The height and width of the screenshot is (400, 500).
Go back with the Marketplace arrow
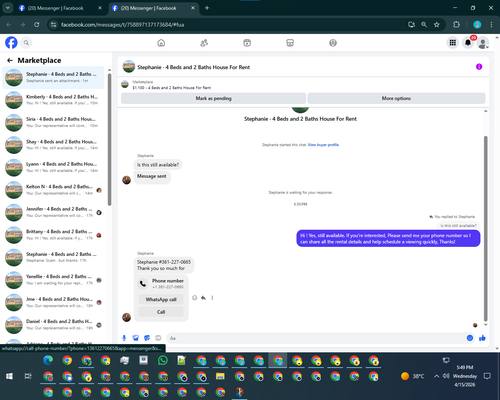point(10,60)
